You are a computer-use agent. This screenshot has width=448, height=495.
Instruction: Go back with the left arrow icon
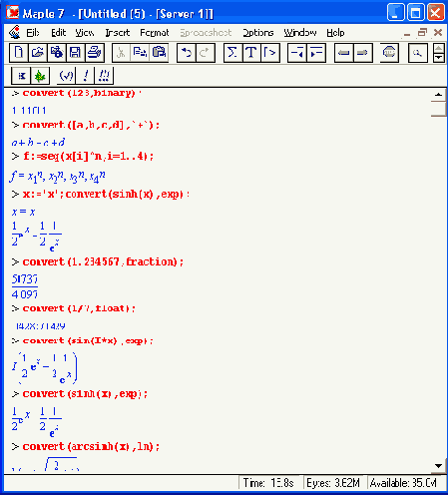tap(343, 53)
